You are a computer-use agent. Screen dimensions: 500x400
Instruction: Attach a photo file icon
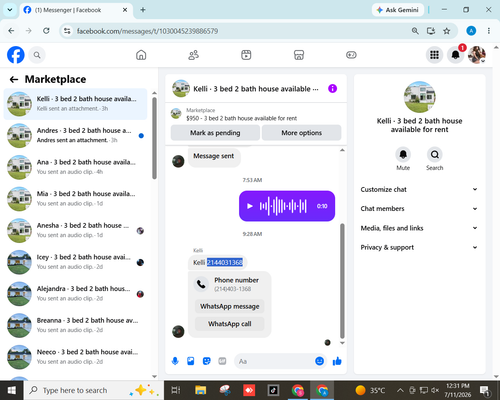(191, 361)
